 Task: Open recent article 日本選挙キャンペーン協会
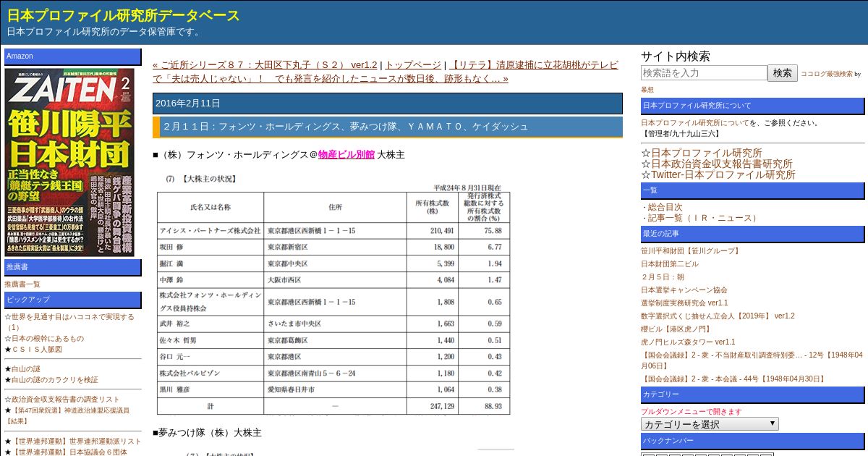(x=684, y=290)
